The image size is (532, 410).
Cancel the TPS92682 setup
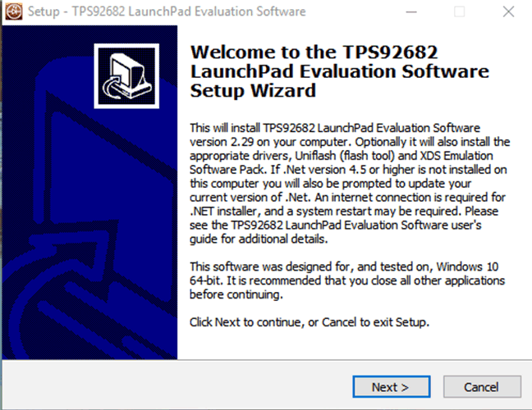[x=480, y=386]
